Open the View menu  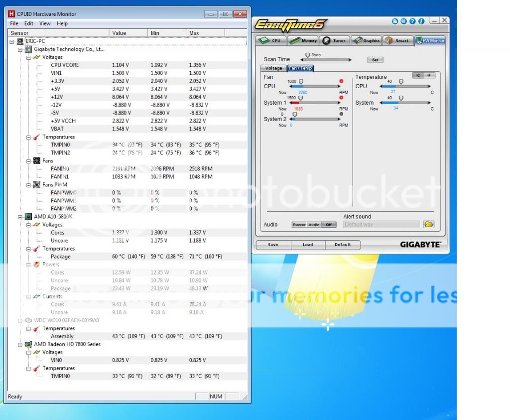pos(45,23)
